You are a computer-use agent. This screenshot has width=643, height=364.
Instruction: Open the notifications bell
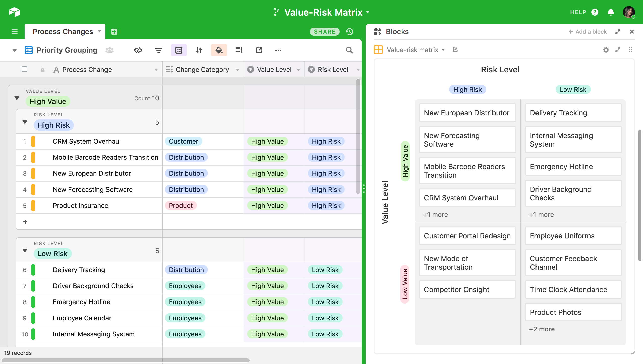[611, 12]
